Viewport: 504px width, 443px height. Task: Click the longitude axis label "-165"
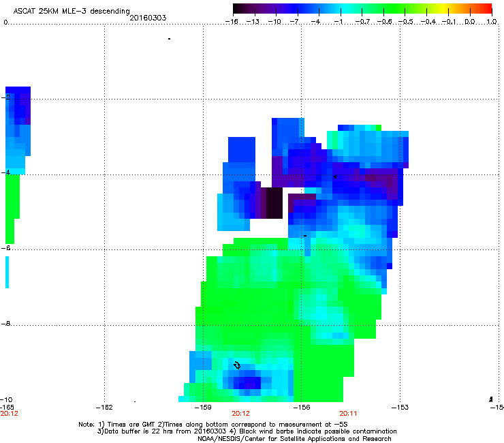point(7,408)
